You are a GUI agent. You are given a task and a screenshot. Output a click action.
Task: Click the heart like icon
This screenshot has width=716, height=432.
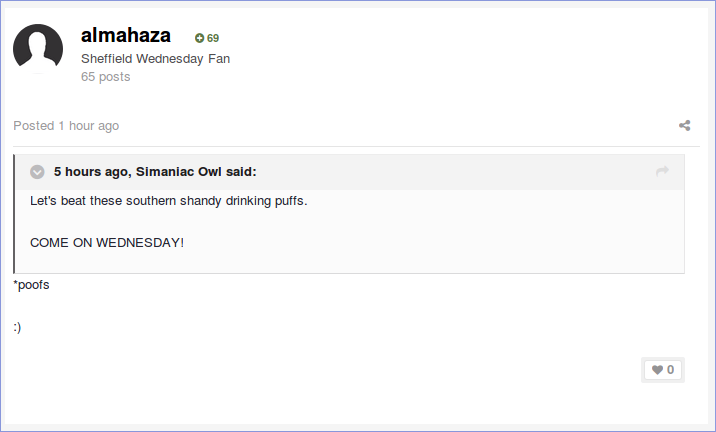(657, 370)
